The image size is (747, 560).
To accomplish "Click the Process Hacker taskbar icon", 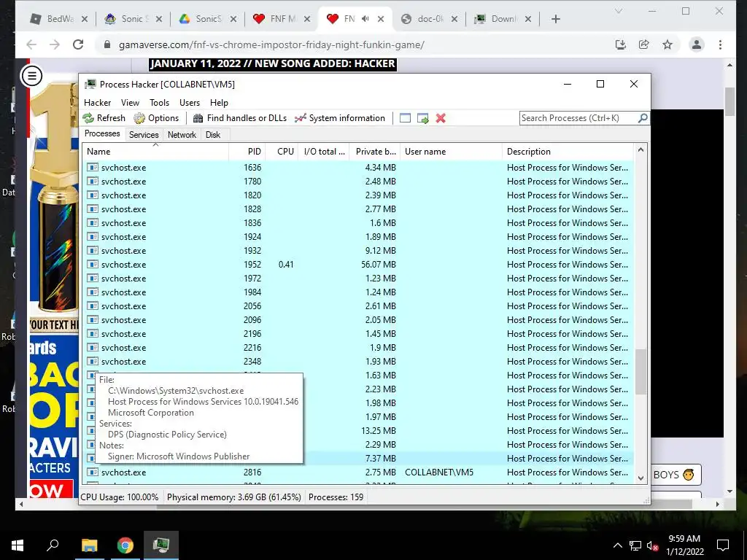I will coord(161,545).
